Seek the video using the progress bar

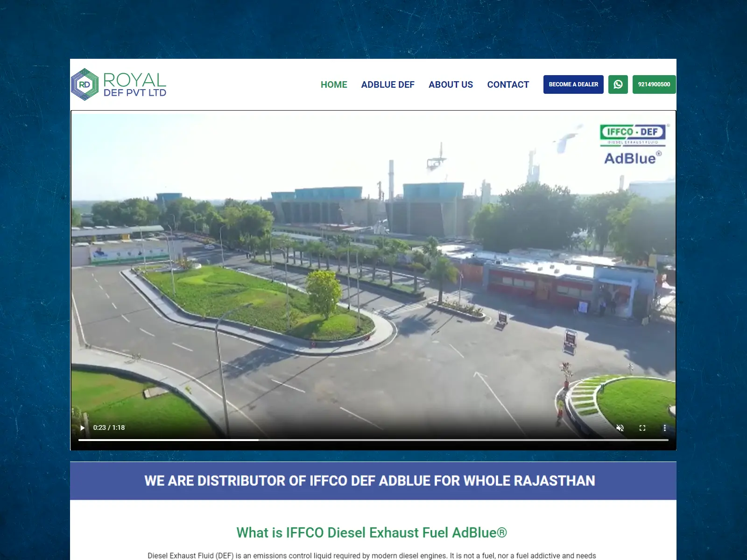pos(373,440)
